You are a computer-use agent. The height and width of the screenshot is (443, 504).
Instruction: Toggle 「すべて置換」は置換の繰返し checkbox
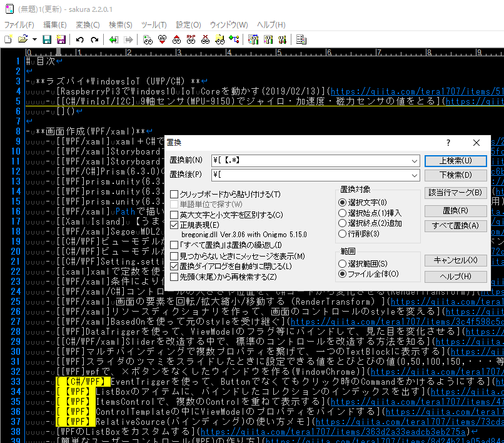(x=174, y=245)
